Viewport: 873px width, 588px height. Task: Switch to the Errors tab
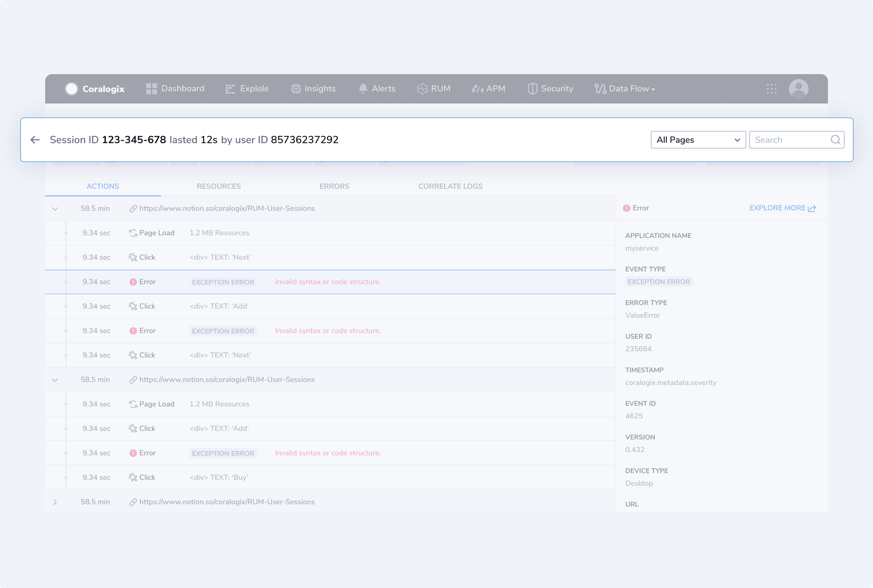[334, 186]
